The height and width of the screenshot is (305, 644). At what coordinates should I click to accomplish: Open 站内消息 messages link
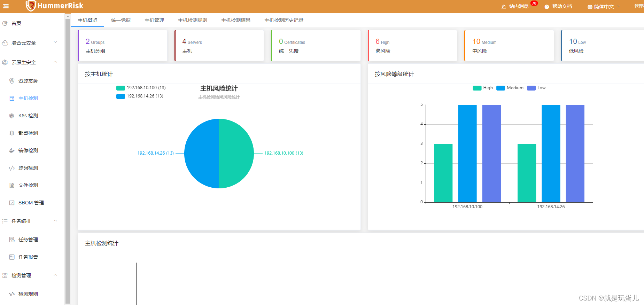pyautogui.click(x=519, y=7)
